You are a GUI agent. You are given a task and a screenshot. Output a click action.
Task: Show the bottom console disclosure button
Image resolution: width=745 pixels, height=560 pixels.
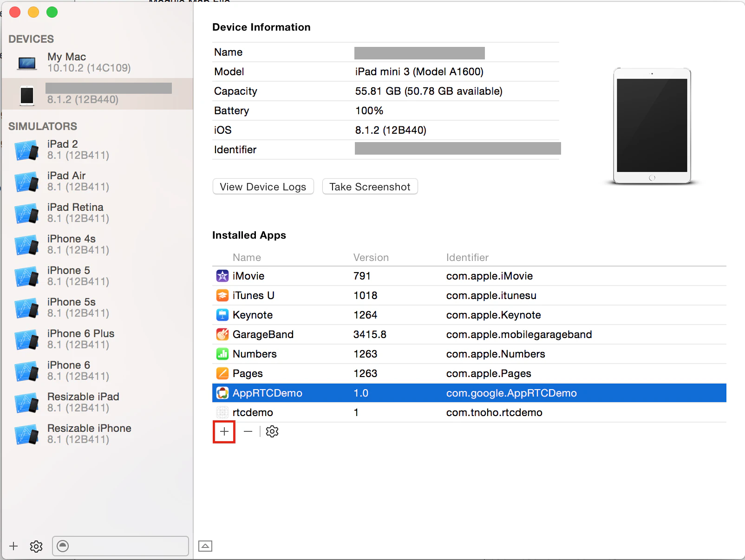[205, 546]
